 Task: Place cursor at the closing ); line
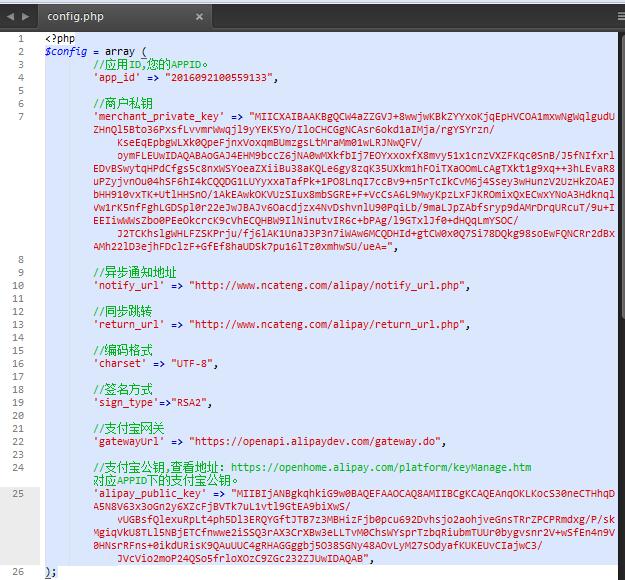(51, 572)
